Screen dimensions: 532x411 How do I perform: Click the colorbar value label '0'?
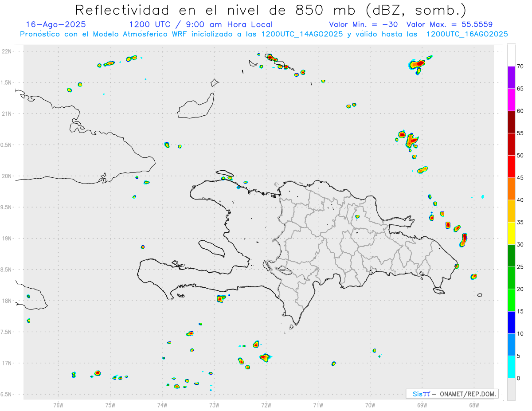click(518, 378)
